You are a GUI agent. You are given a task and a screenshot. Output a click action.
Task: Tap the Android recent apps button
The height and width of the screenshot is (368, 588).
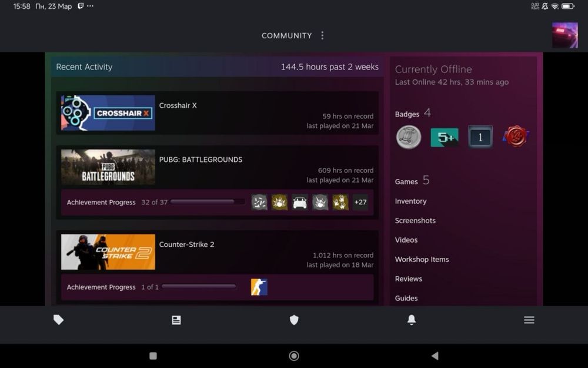[153, 356]
